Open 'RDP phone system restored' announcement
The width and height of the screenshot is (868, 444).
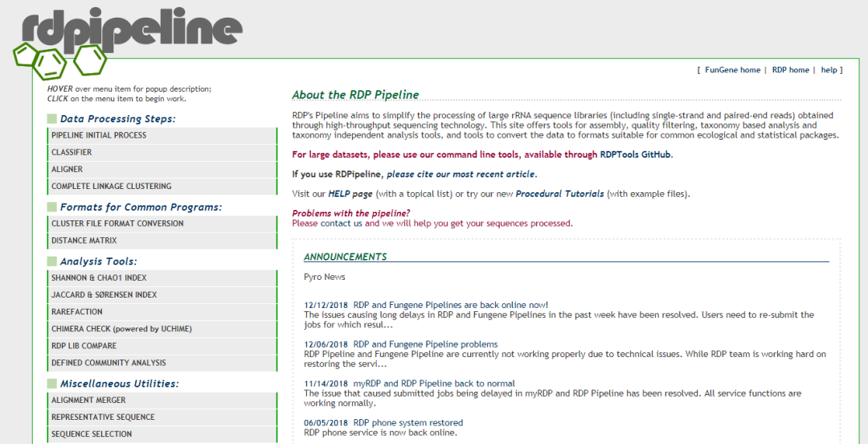[x=408, y=423]
